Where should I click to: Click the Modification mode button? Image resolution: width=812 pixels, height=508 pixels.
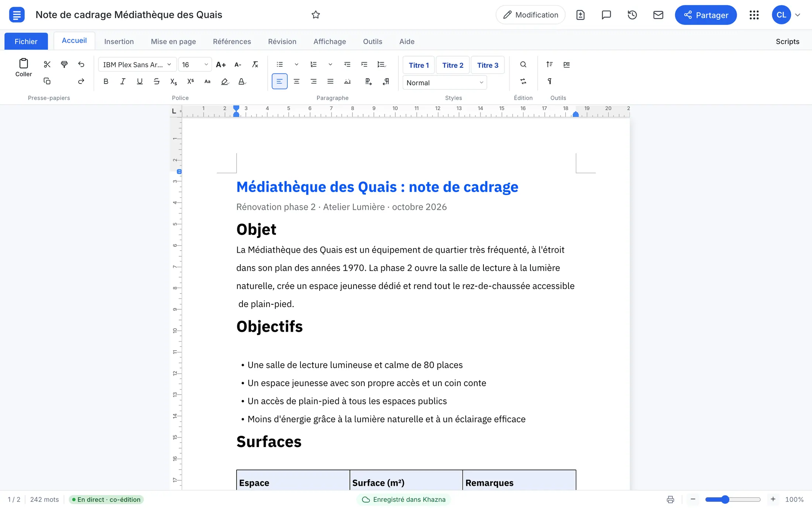coord(530,15)
